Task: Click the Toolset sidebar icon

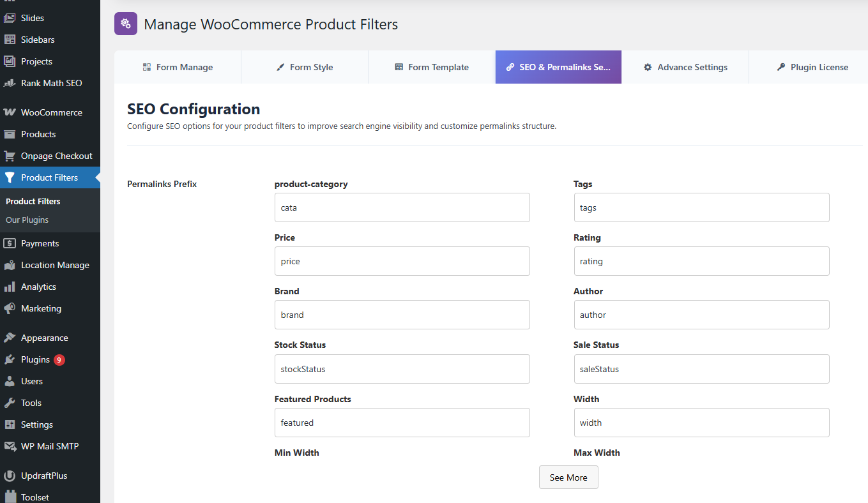Action: pyautogui.click(x=10, y=497)
